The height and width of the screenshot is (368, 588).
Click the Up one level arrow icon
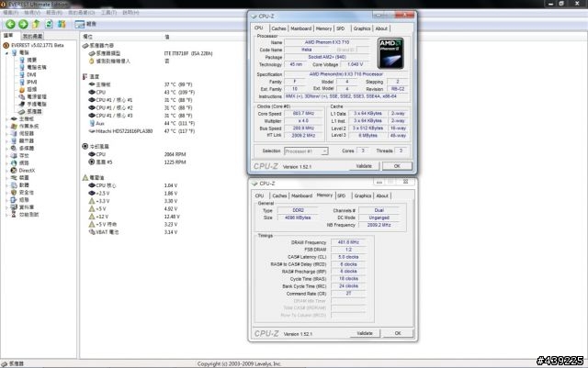point(36,25)
